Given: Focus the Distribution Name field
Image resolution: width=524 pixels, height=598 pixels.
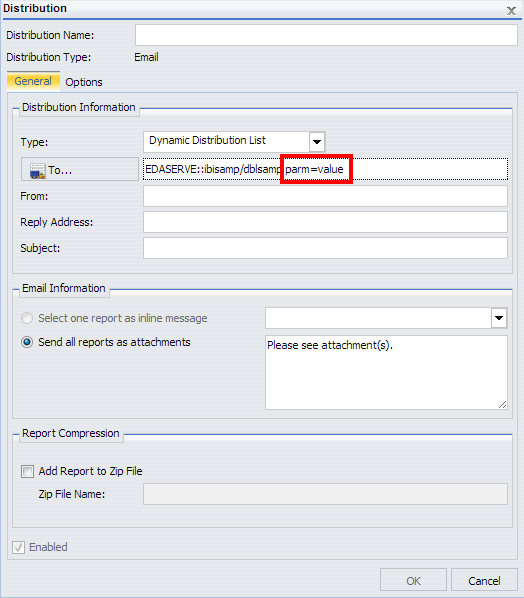Looking at the screenshot, I should [x=326, y=35].
